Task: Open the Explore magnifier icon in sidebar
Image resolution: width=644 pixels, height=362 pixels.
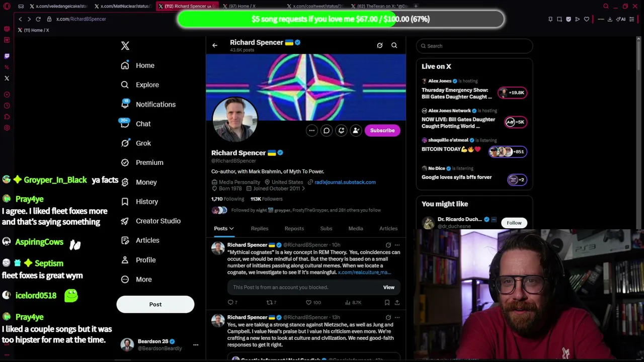Action: coord(125,85)
